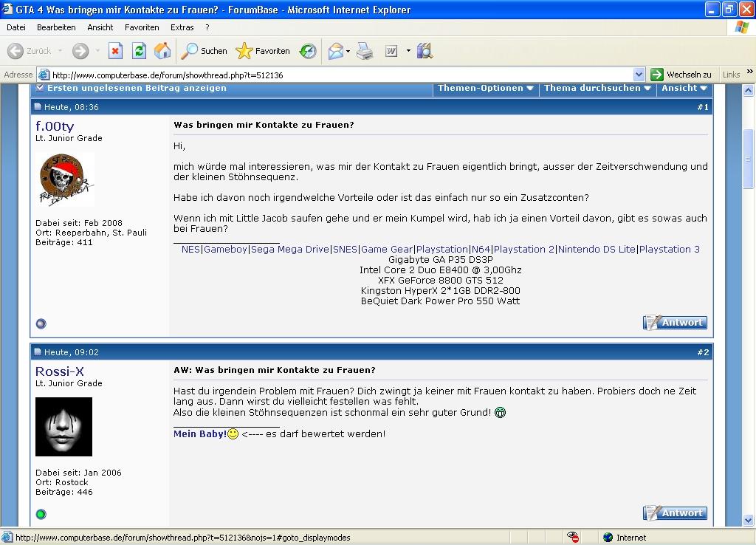Click the vertical scrollbar thumb
The height and width of the screenshot is (545, 756).
click(x=749, y=158)
